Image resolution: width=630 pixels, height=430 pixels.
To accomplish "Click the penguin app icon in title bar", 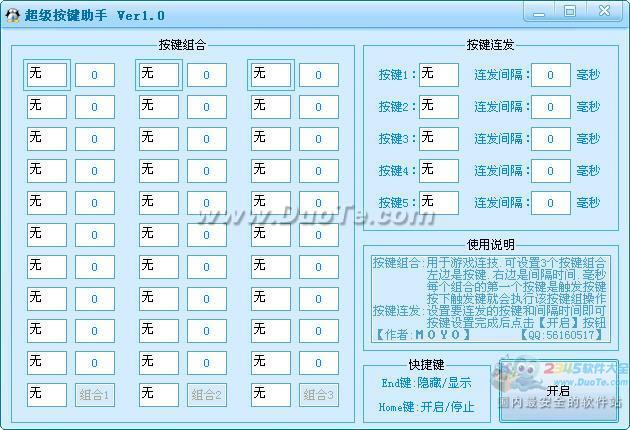I will click(12, 15).
